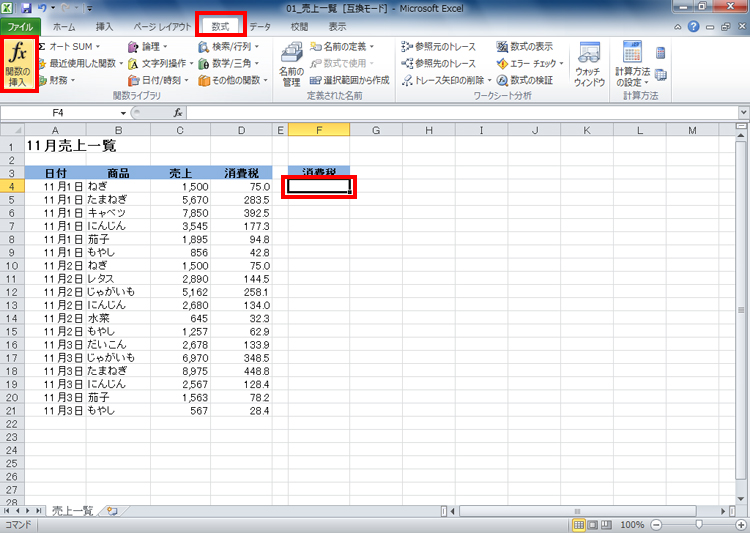Image resolution: width=750 pixels, height=533 pixels.
Task: Click the vertical scrollbar thumb
Action: tap(741, 310)
